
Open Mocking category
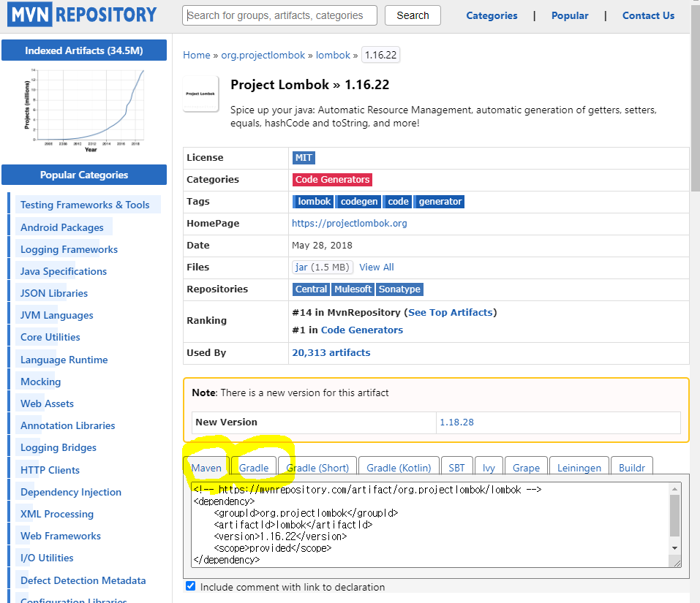point(41,382)
